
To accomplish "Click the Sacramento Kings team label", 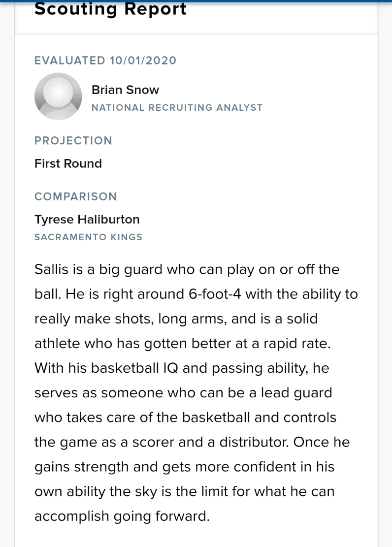I will [x=88, y=237].
